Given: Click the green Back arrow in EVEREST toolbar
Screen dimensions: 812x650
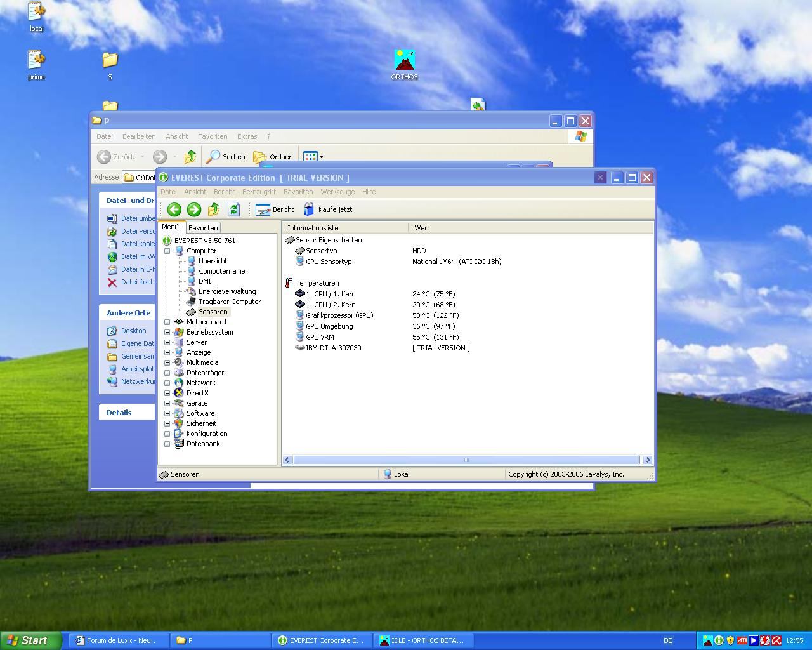Looking at the screenshot, I should click(174, 209).
